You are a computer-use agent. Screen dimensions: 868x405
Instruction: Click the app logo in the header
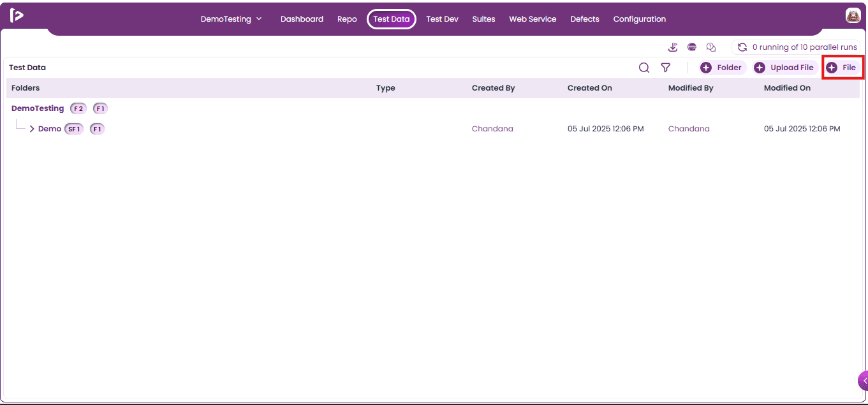pyautogui.click(x=17, y=16)
